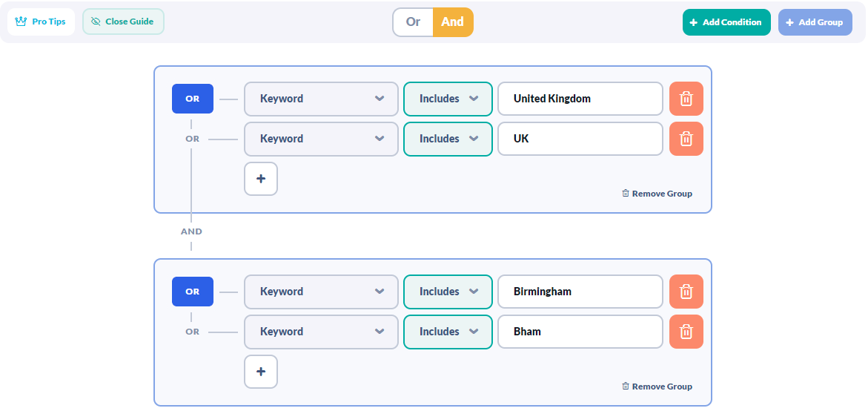This screenshot has height=411, width=868.
Task: Add a condition in the second group
Action: point(261,372)
